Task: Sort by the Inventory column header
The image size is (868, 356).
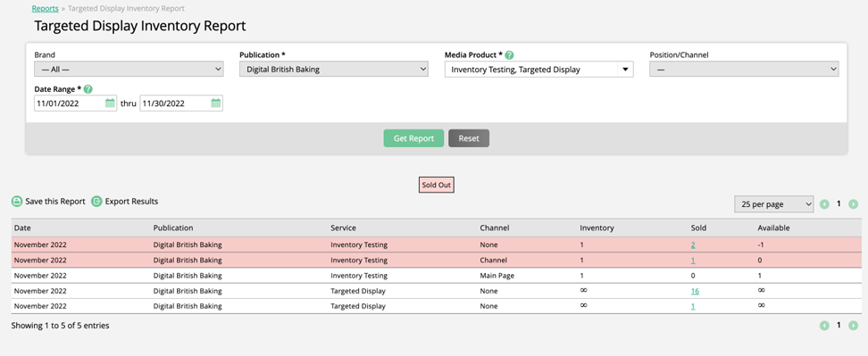Action: pyautogui.click(x=597, y=228)
